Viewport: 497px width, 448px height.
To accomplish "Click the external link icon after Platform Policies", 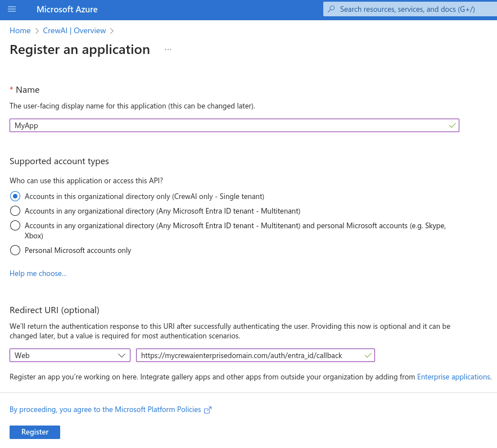I will pyautogui.click(x=208, y=410).
